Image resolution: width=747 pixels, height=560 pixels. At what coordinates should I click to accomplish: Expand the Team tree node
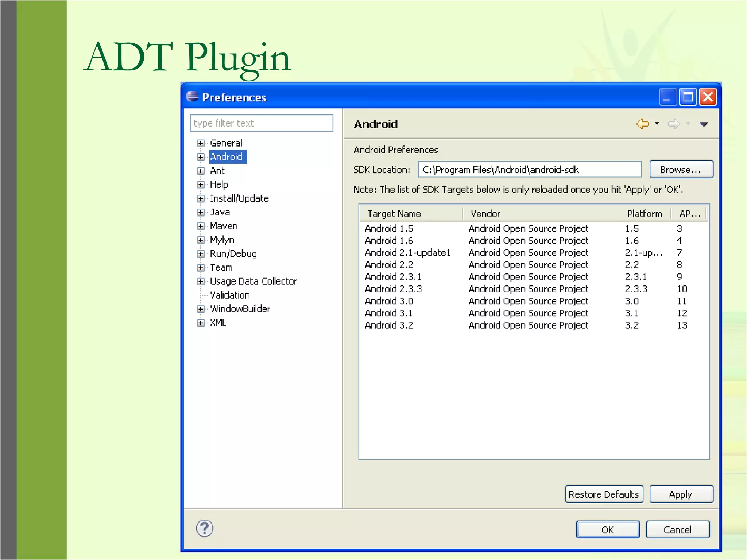click(200, 268)
